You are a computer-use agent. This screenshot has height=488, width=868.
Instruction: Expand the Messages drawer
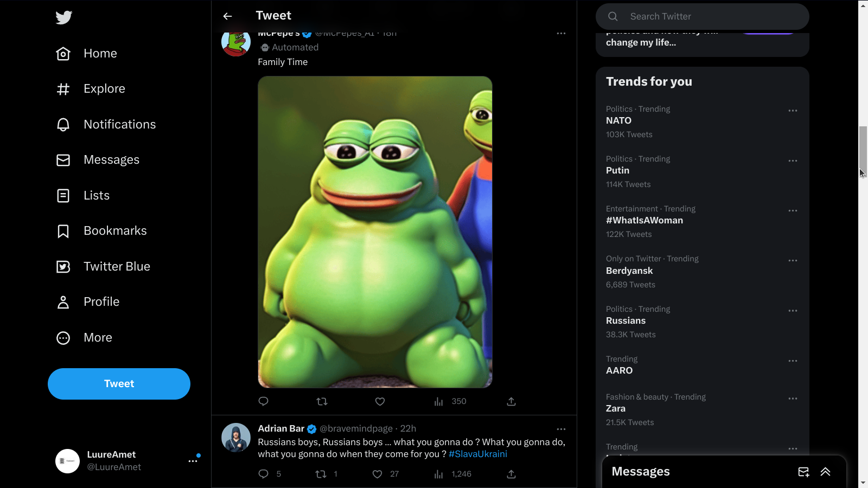click(825, 472)
